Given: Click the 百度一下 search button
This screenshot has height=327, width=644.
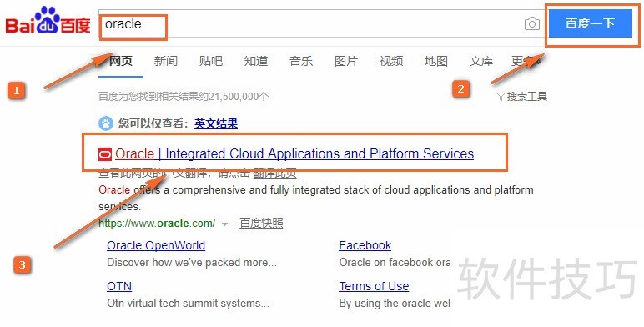Looking at the screenshot, I should click(x=590, y=23).
